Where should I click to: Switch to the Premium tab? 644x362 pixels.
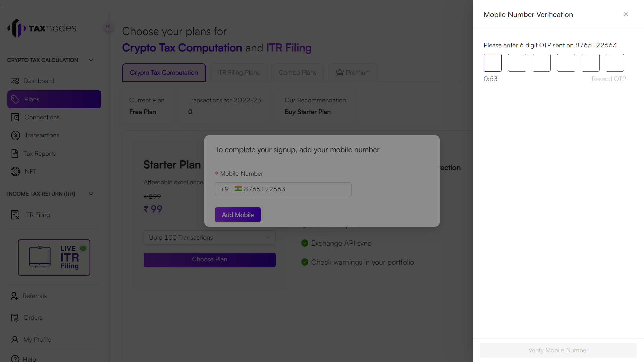353,73
